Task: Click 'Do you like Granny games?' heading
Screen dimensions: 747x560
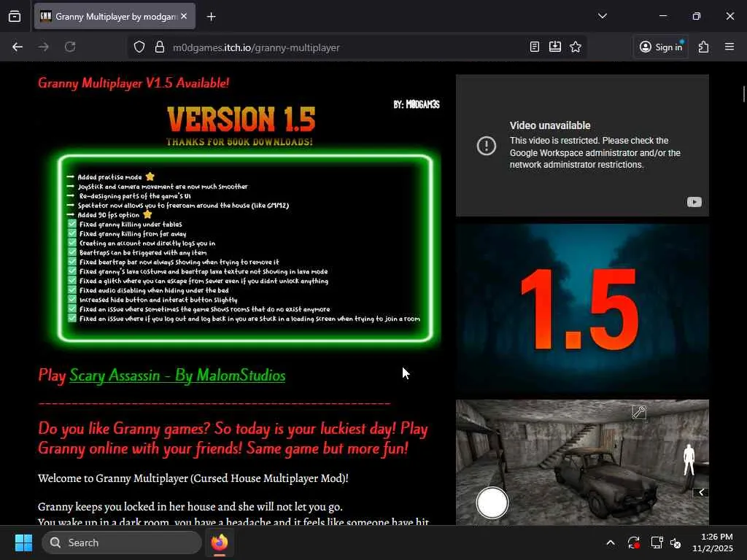Action: pyautogui.click(x=233, y=438)
